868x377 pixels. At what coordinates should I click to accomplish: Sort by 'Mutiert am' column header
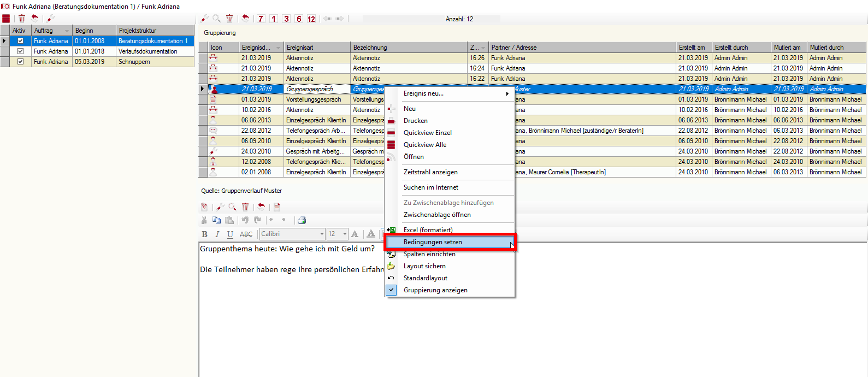click(x=788, y=48)
